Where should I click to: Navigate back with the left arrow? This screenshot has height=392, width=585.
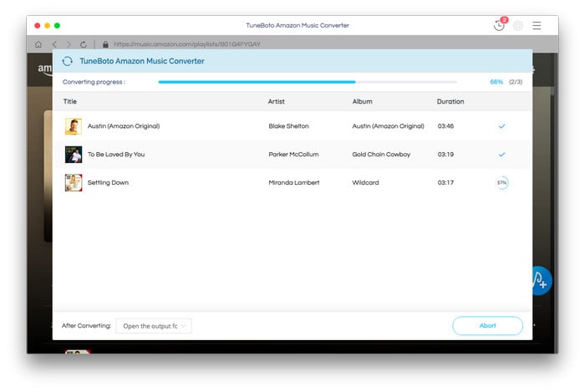(54, 44)
